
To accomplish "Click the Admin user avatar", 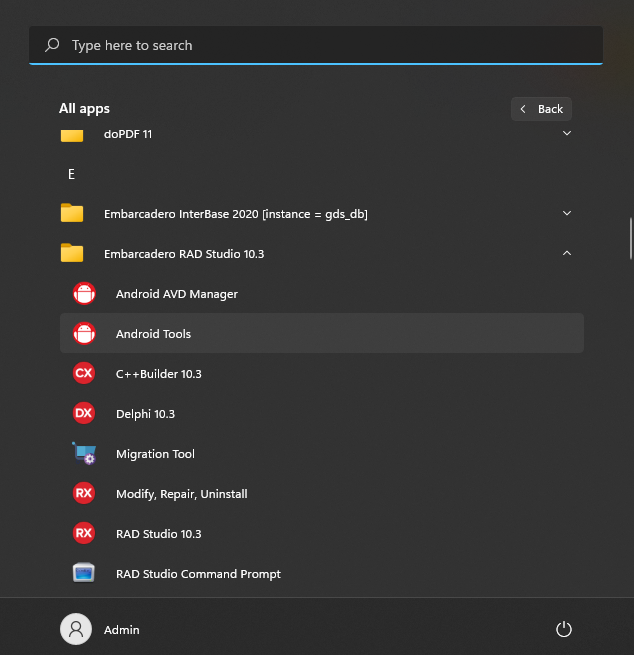I will [76, 629].
